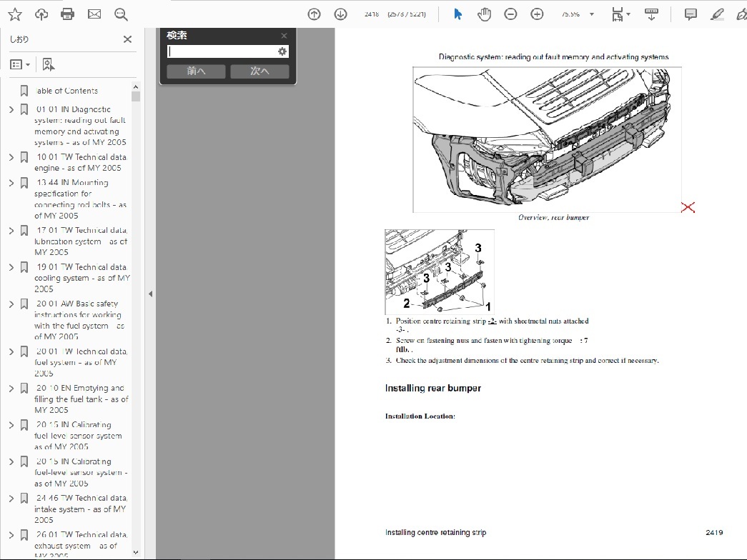Open 10 01 TW Technical data engine bookmark
Viewport: 747px width, 560px height.
pyautogui.click(x=81, y=162)
